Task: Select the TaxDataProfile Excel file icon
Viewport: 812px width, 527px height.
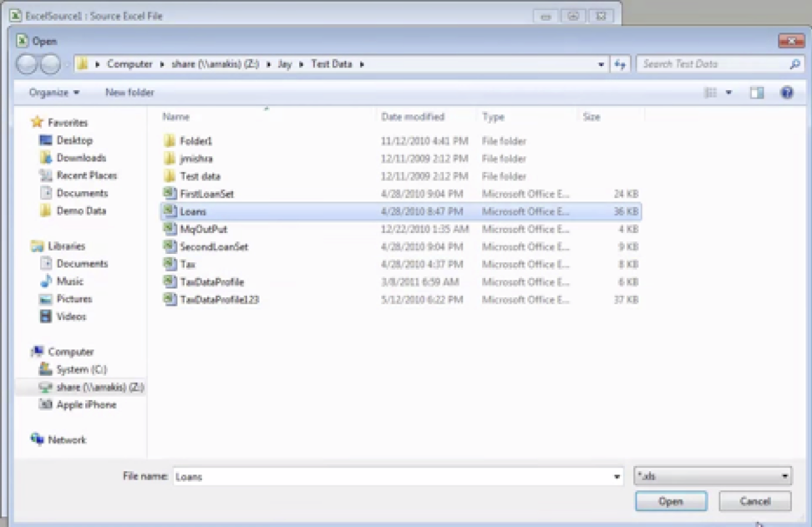Action: 170,282
